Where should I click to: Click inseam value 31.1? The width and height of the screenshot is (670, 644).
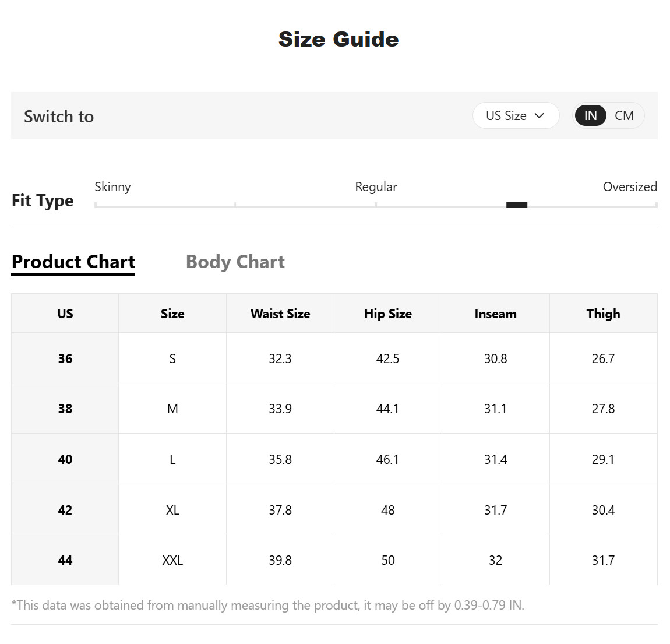(x=496, y=409)
